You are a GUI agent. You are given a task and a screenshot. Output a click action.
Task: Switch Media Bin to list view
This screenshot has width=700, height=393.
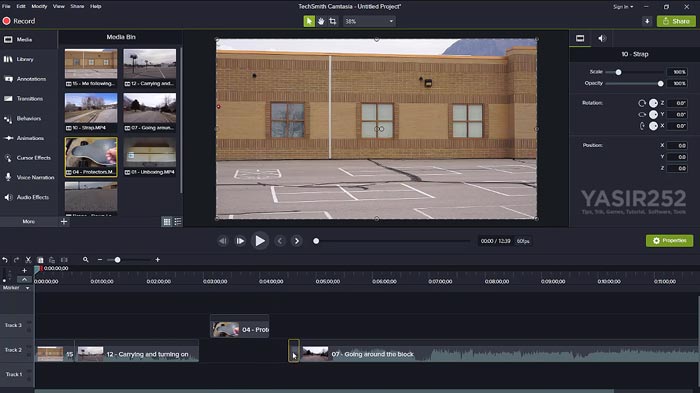(178, 222)
